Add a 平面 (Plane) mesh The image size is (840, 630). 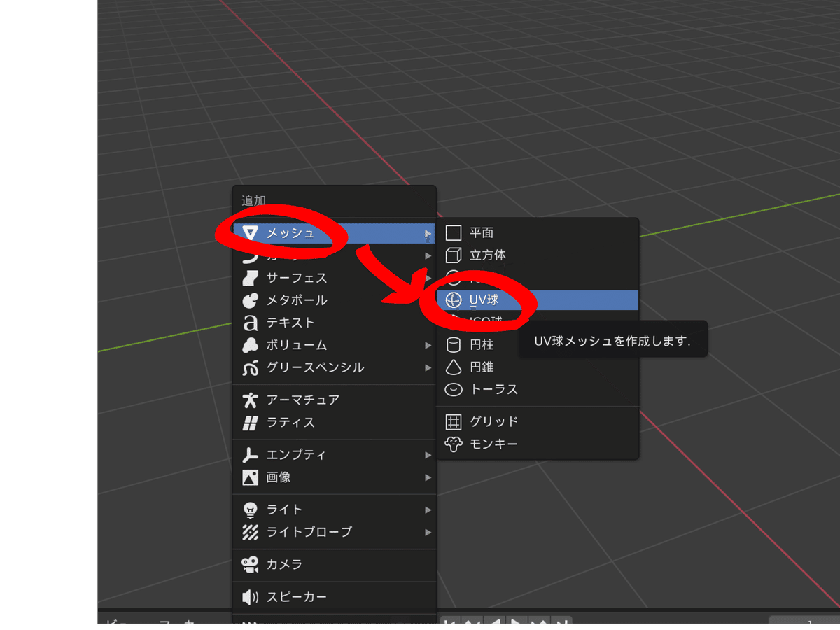[x=486, y=232]
